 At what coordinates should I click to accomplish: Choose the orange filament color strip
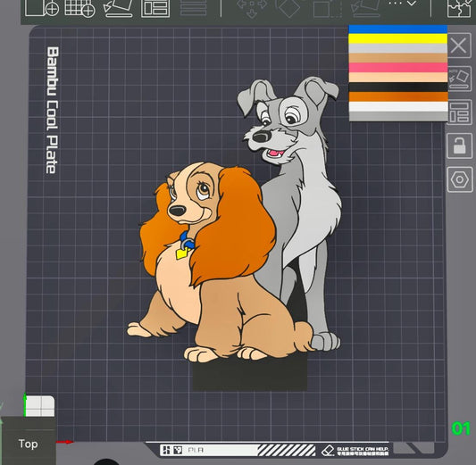coord(398,96)
